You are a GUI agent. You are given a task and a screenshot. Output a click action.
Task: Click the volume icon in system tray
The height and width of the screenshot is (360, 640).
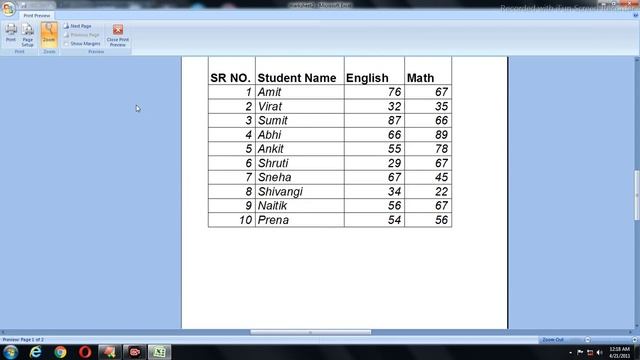click(599, 353)
